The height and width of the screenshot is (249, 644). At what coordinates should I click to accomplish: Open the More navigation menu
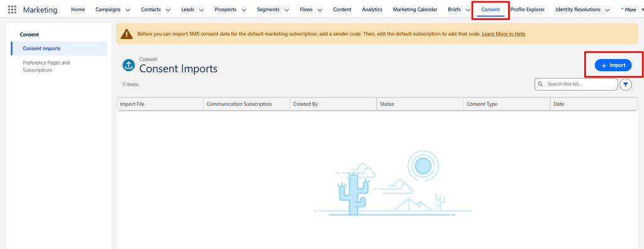pyautogui.click(x=631, y=10)
